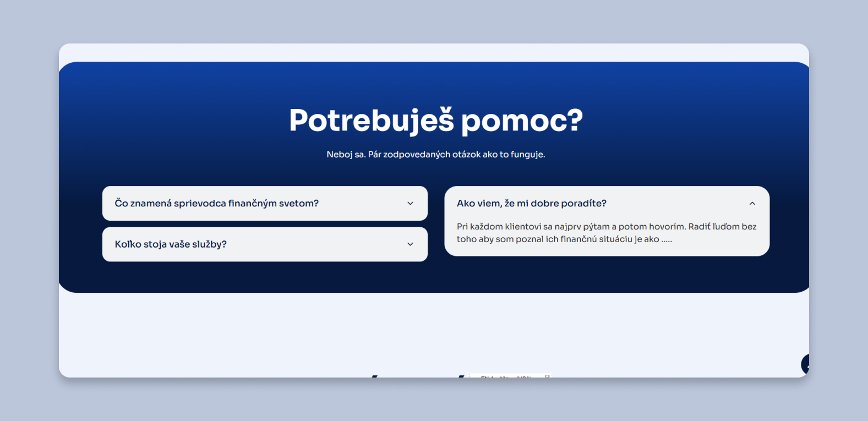
Task: Click the word 'Čo' in the first question
Action: [121, 204]
